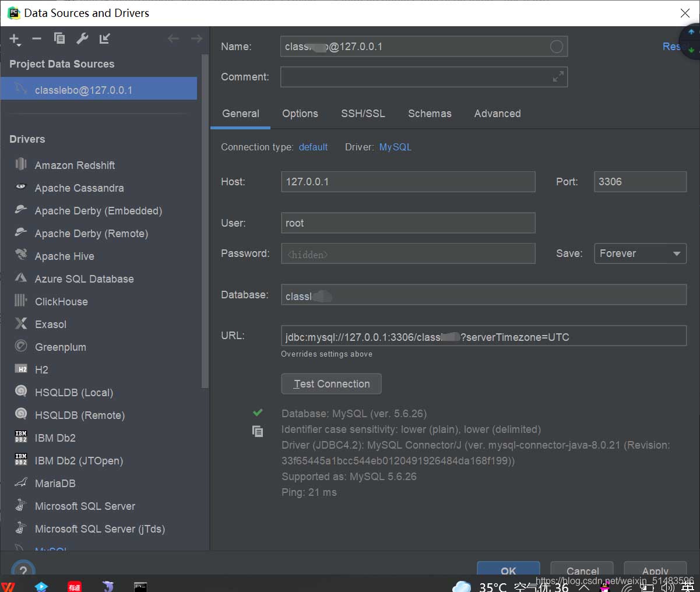Screen dimensions: 700x592
Task: Expand the Comment field
Action: (x=558, y=76)
